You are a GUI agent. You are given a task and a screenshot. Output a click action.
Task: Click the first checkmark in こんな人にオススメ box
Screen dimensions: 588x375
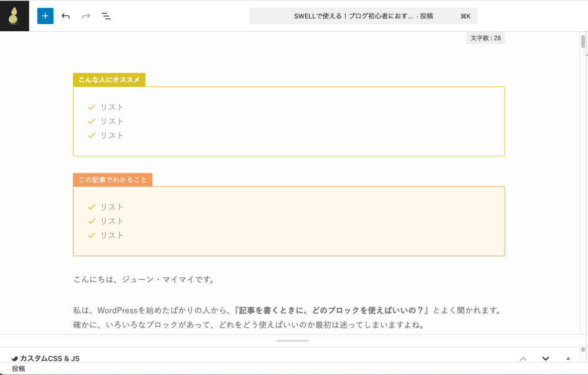coord(91,107)
